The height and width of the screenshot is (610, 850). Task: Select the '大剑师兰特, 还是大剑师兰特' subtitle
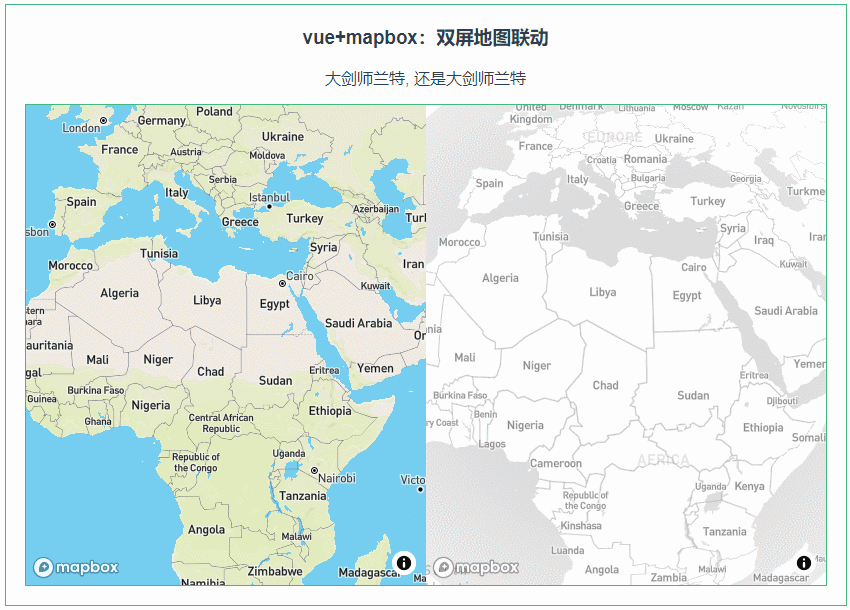(x=426, y=79)
